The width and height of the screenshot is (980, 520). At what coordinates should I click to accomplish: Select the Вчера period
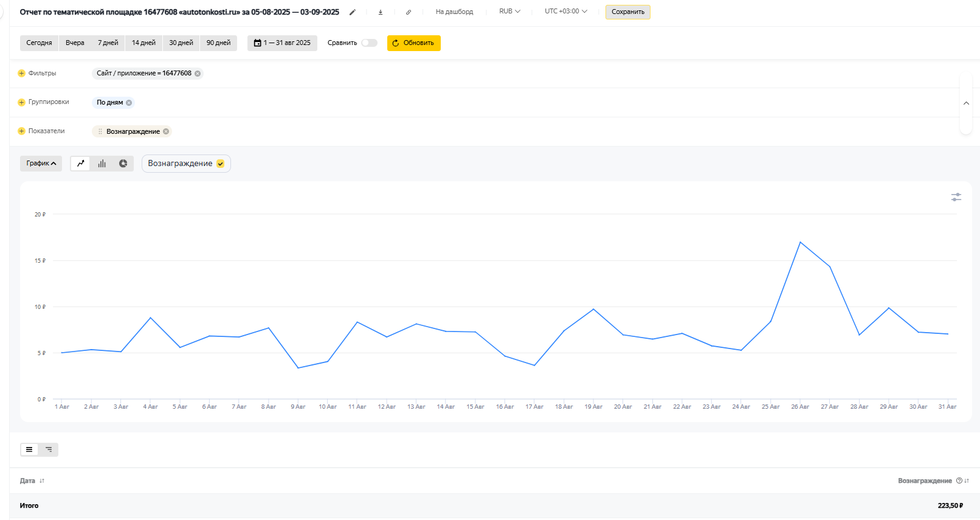point(75,43)
